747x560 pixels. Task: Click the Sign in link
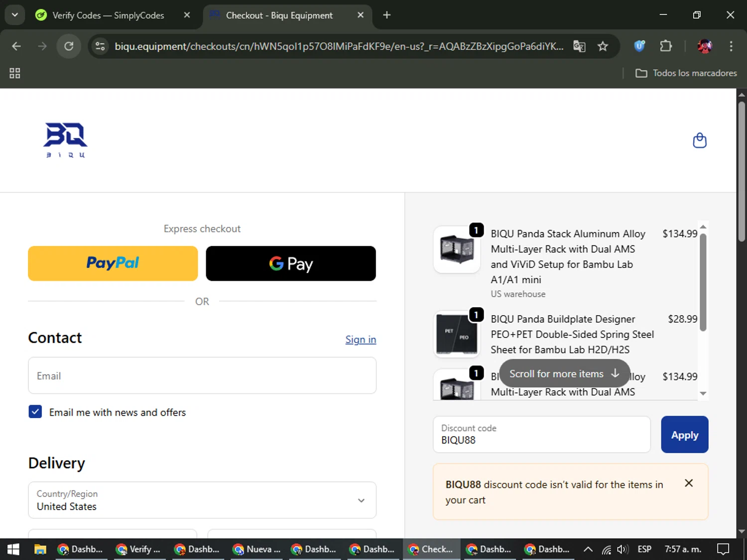[361, 339]
